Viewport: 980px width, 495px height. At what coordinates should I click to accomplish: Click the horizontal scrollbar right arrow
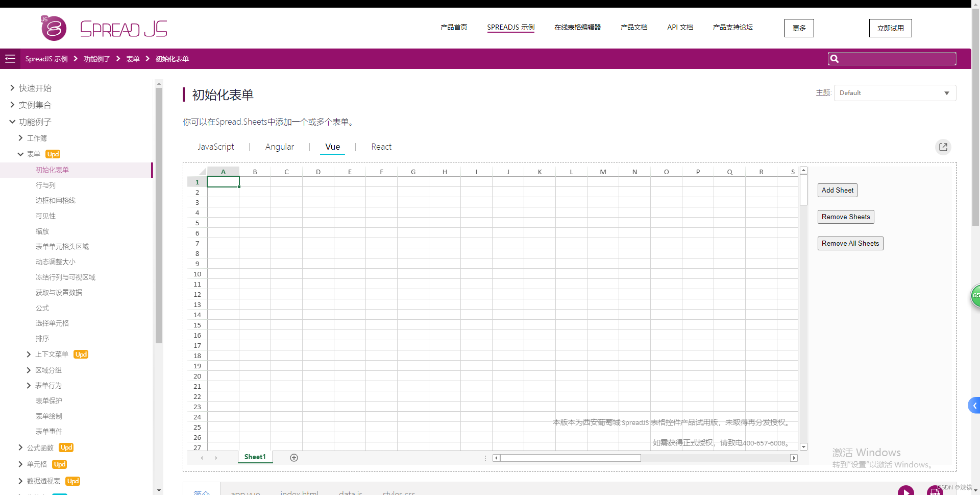point(794,458)
